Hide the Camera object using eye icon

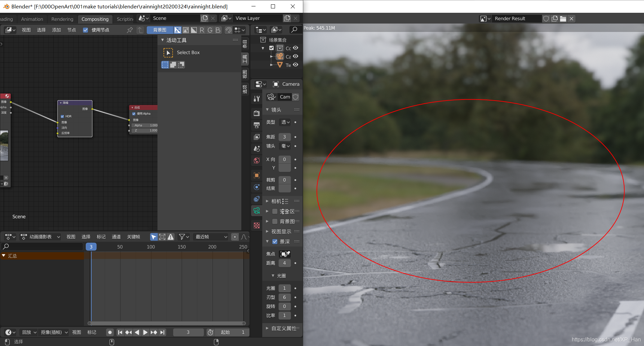295,56
